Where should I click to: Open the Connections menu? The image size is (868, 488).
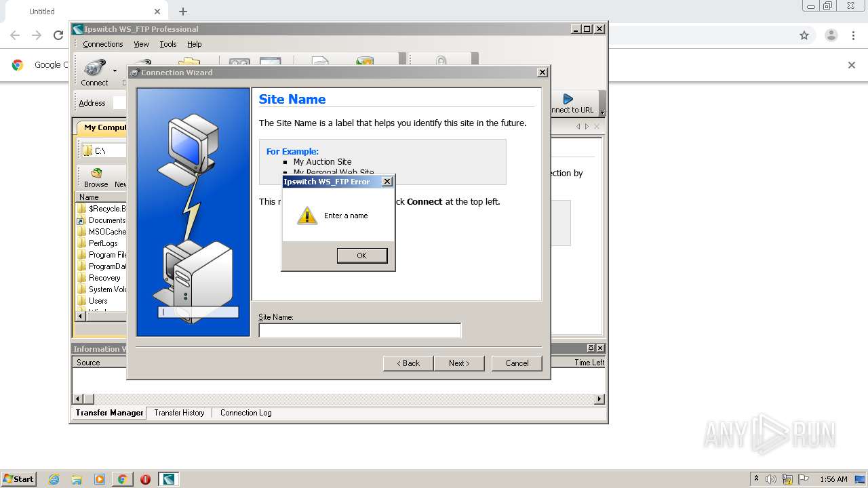pos(103,44)
